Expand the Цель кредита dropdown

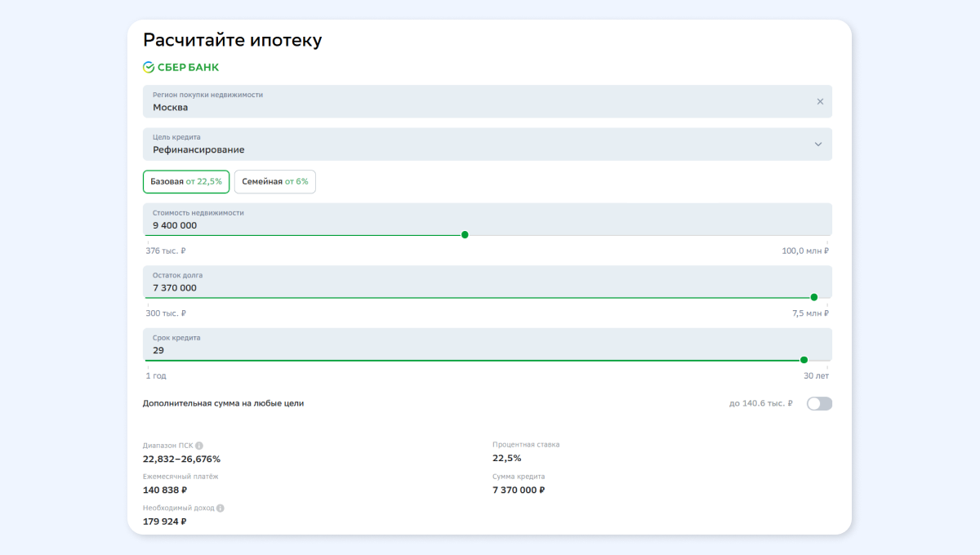point(488,144)
